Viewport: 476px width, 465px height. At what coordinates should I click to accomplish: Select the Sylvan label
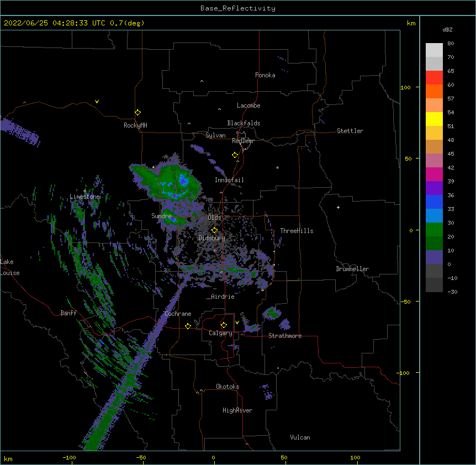[215, 135]
